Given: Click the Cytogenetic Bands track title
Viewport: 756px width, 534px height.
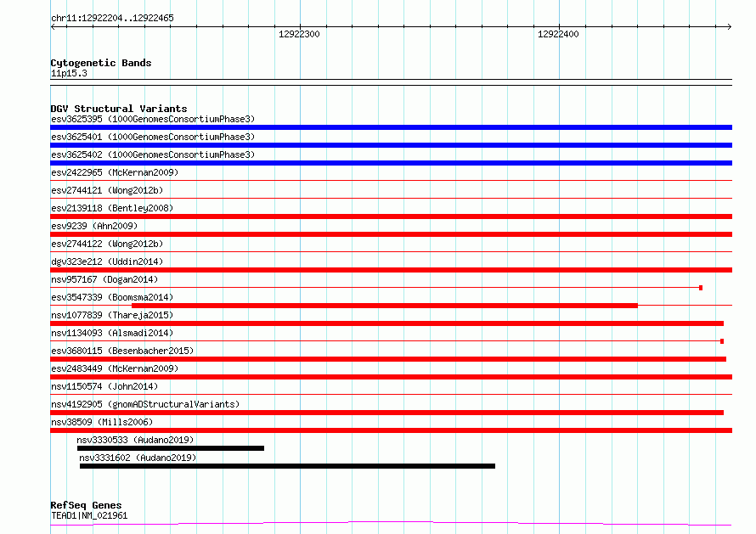Looking at the screenshot, I should pyautogui.click(x=101, y=63).
